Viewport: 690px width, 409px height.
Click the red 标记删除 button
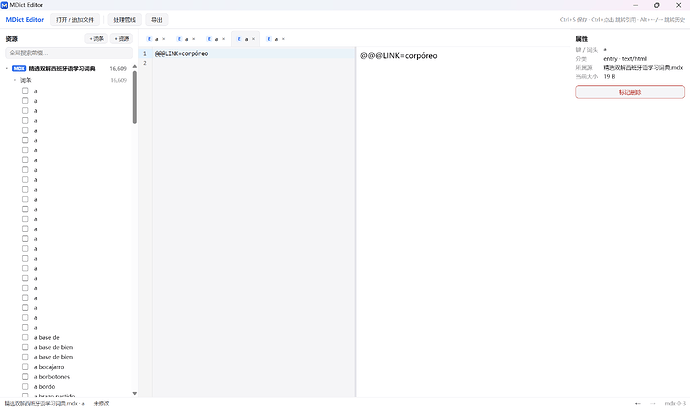tap(630, 92)
